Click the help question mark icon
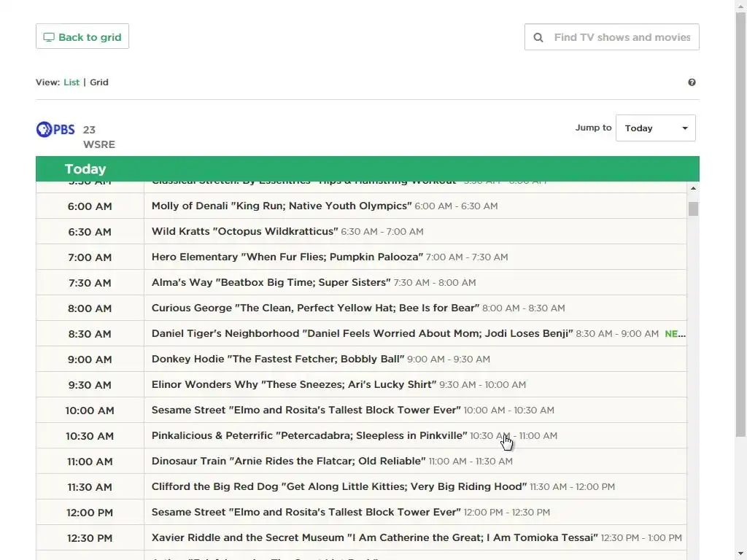The width and height of the screenshot is (747, 560). tap(692, 82)
